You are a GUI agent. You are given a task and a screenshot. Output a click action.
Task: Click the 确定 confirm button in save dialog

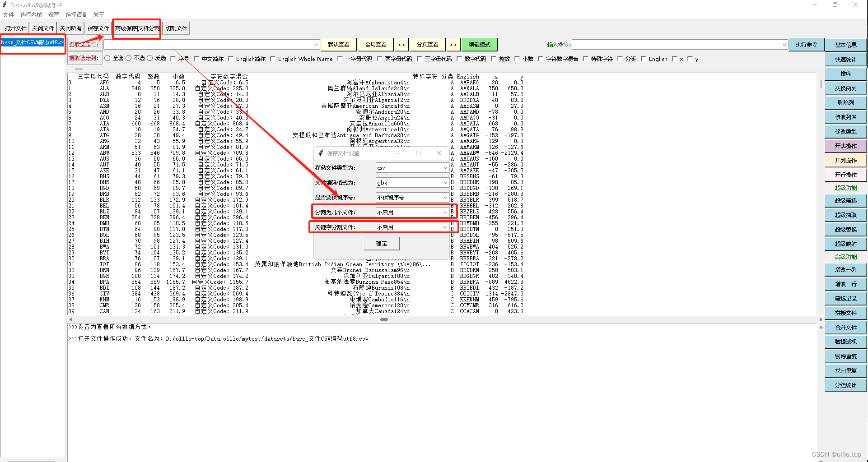[x=381, y=243]
